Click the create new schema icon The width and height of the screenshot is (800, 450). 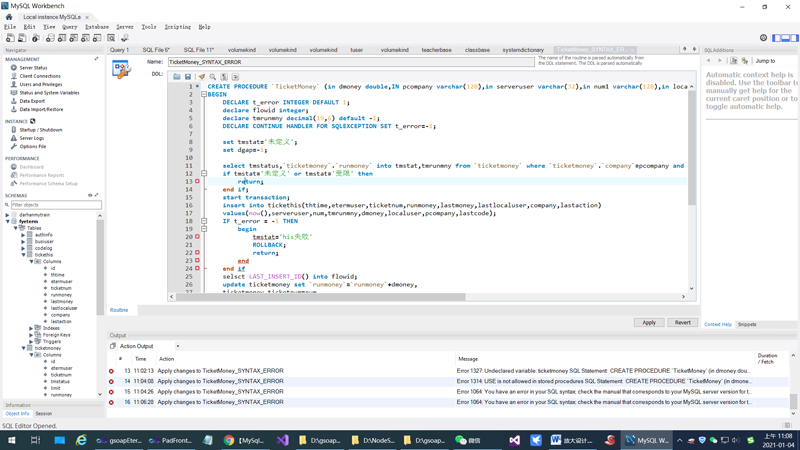(x=49, y=38)
